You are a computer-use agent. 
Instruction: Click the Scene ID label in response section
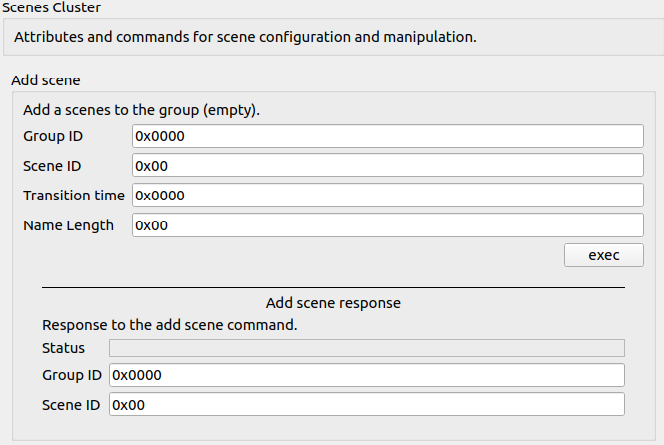coord(71,405)
